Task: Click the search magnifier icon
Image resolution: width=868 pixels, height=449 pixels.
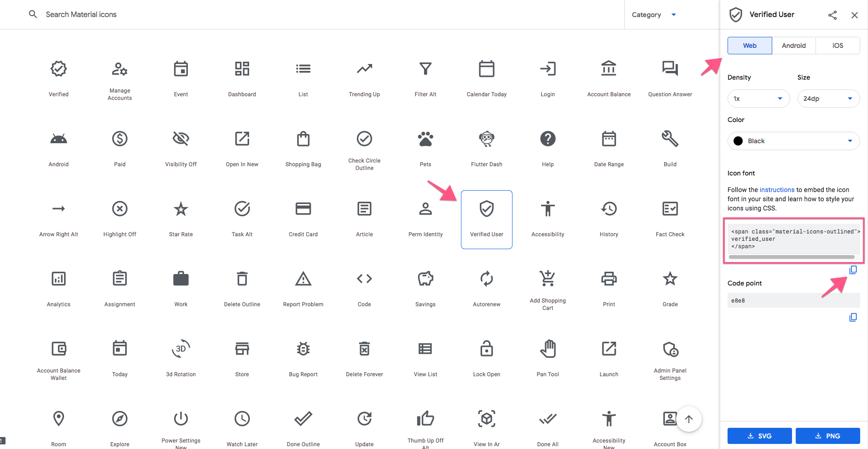Action: pos(33,14)
